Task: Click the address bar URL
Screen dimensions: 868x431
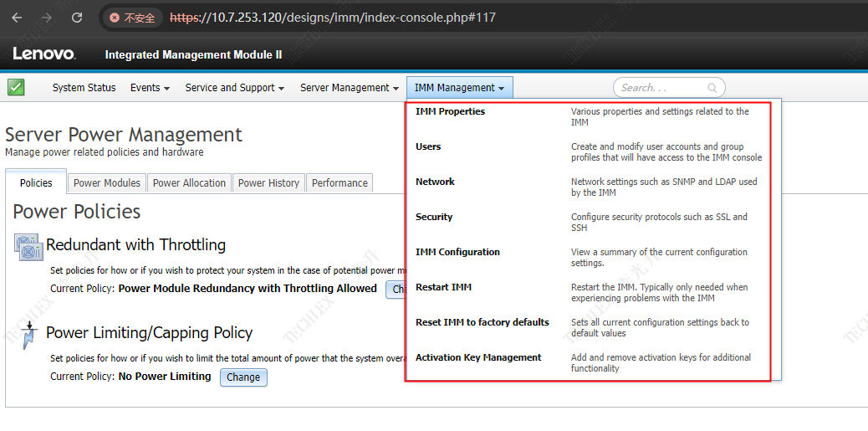Action: coord(333,18)
